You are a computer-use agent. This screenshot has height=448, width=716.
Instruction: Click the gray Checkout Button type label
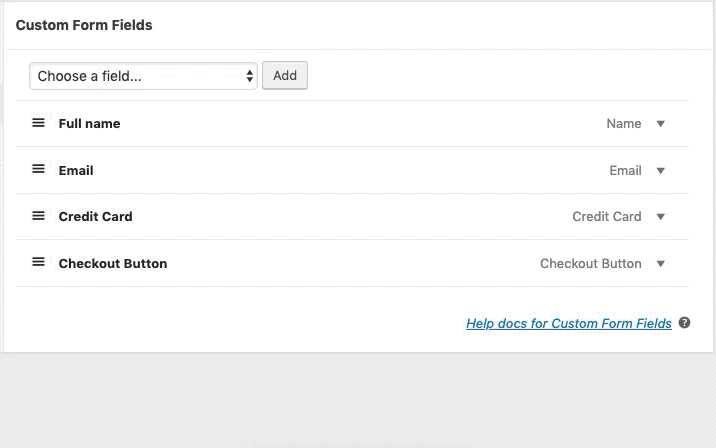(590, 264)
